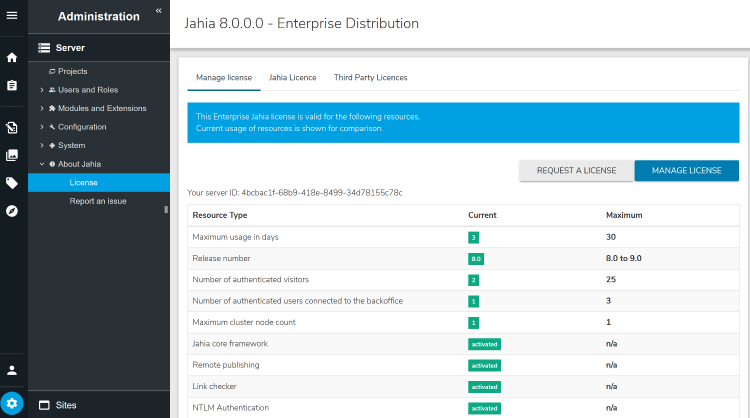This screenshot has width=750, height=418.
Task: Click the 'Maximum' column header
Action: tap(624, 215)
